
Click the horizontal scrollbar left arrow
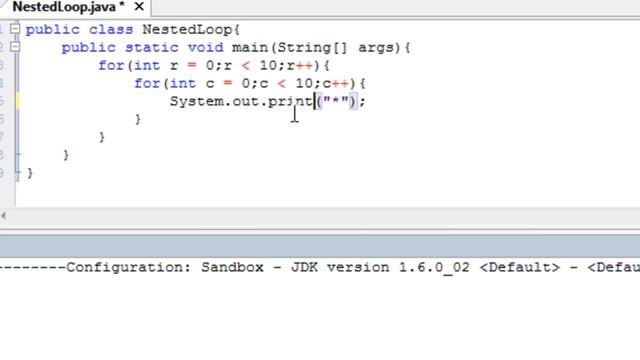coord(4,216)
